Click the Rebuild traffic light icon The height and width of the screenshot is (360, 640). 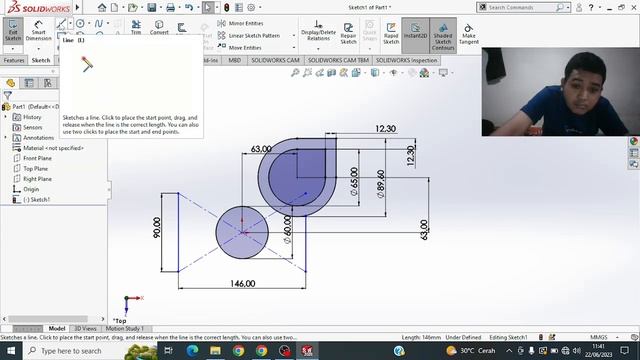[227, 7]
